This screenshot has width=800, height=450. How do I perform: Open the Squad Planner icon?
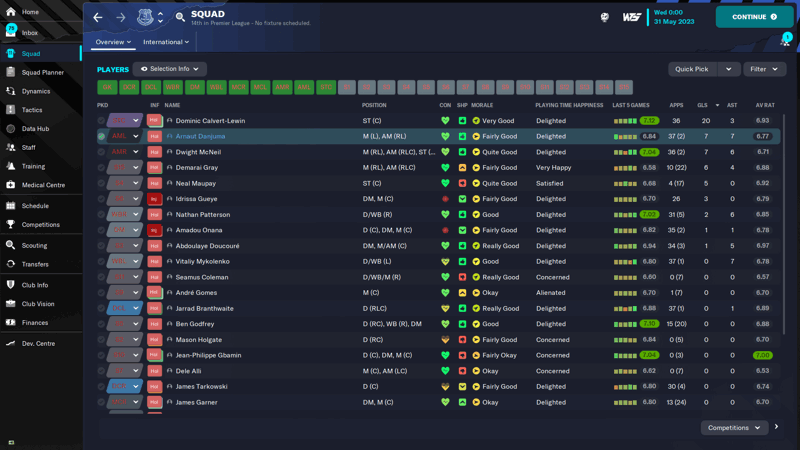coord(11,72)
